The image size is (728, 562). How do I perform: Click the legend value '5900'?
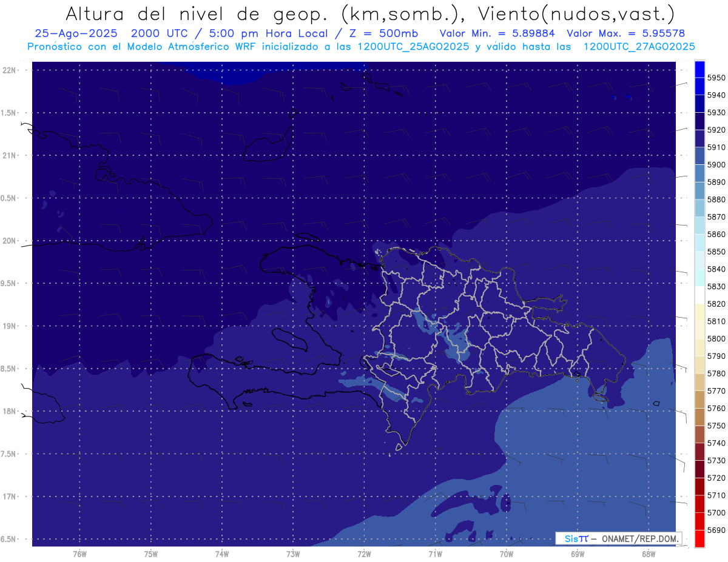(716, 164)
